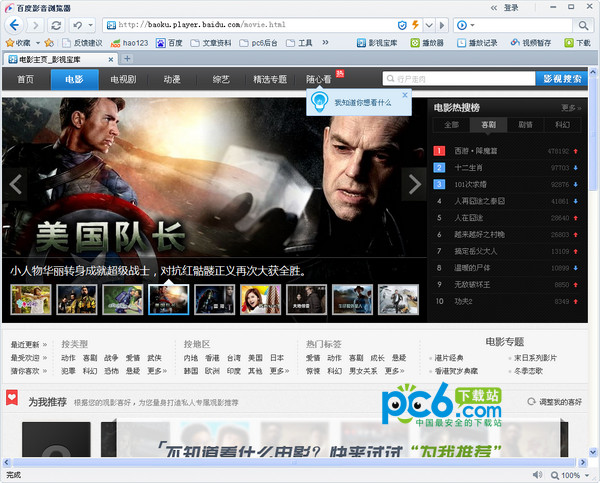Filter by region 香港

[x=212, y=358]
